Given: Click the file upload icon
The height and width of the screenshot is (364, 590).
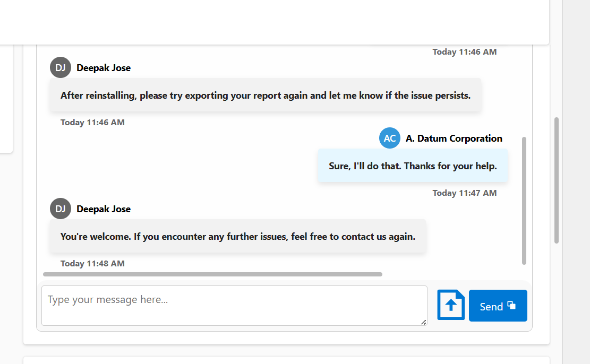Looking at the screenshot, I should coord(451,305).
